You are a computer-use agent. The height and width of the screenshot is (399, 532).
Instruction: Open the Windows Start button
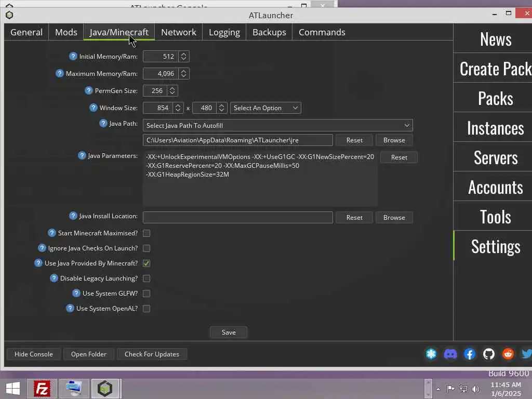[x=13, y=389]
